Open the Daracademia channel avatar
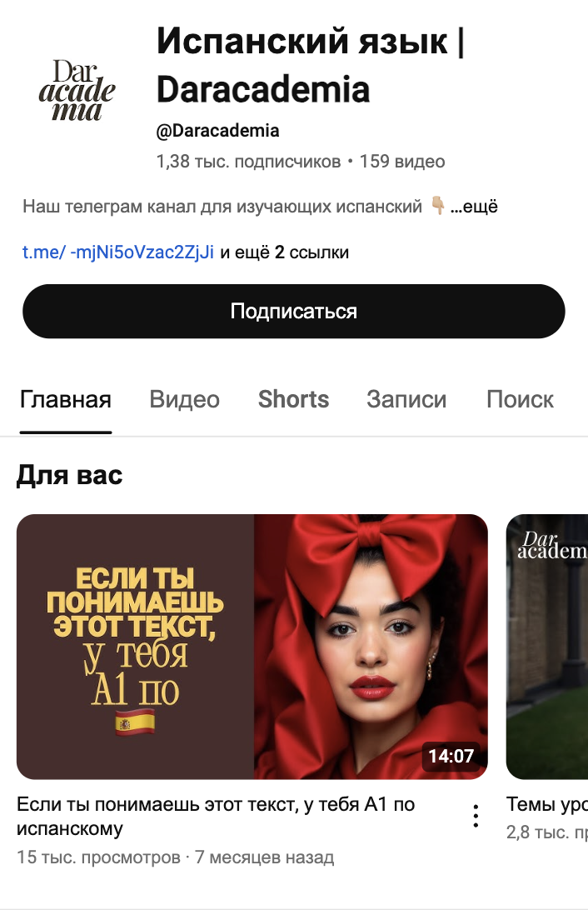 [x=77, y=91]
